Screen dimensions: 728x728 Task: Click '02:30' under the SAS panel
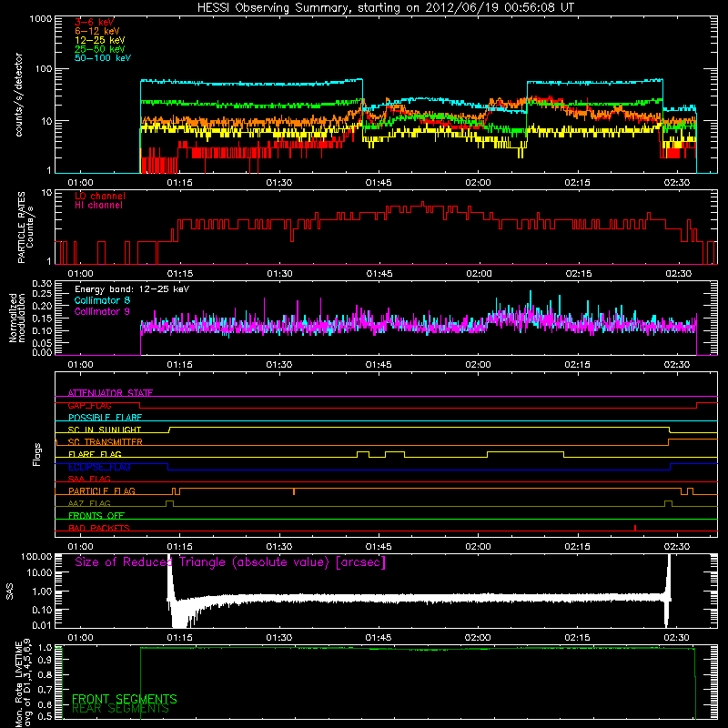click(677, 638)
